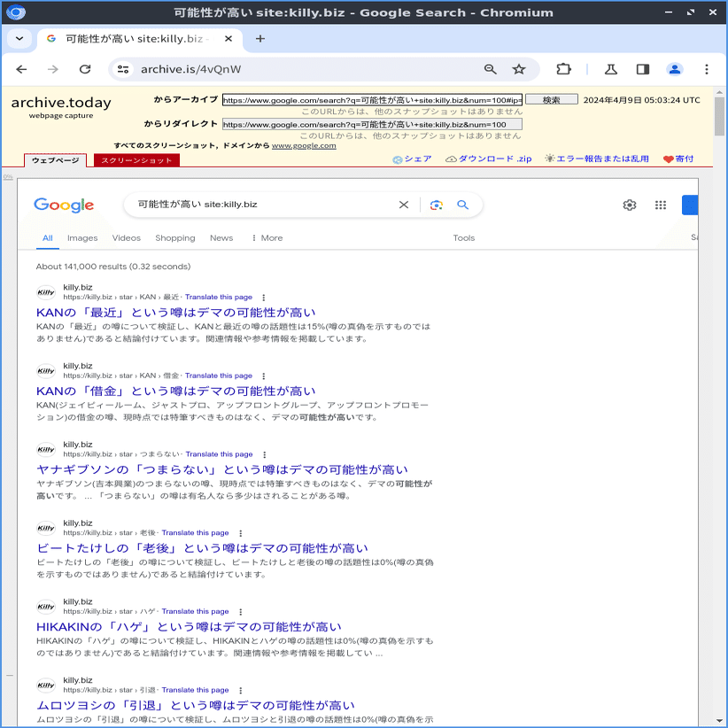Open result KANの「最近」という噂

tap(176, 313)
